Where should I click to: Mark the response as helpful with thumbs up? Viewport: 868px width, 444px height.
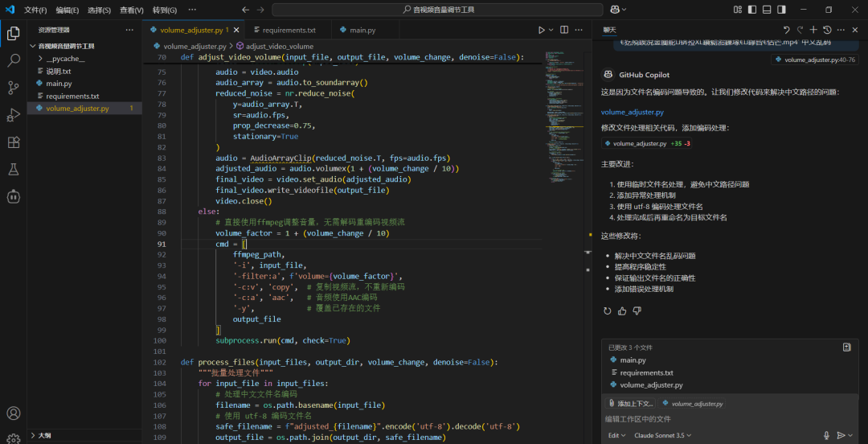coord(622,311)
